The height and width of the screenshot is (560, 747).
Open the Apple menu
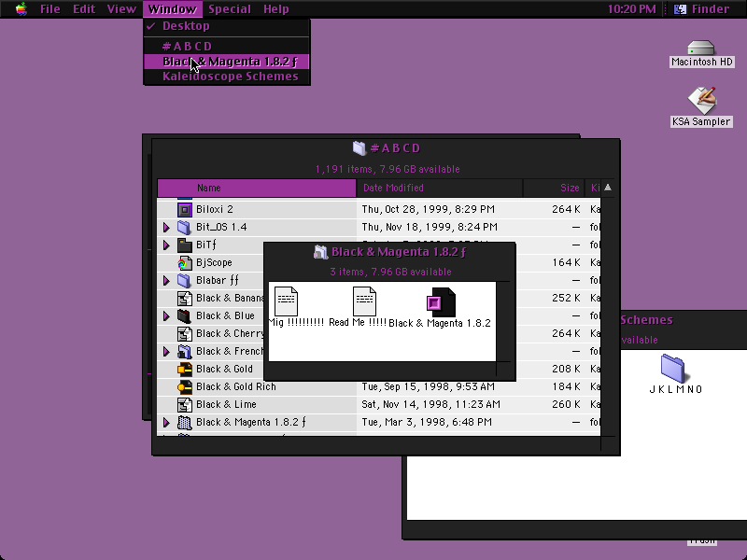(x=21, y=9)
